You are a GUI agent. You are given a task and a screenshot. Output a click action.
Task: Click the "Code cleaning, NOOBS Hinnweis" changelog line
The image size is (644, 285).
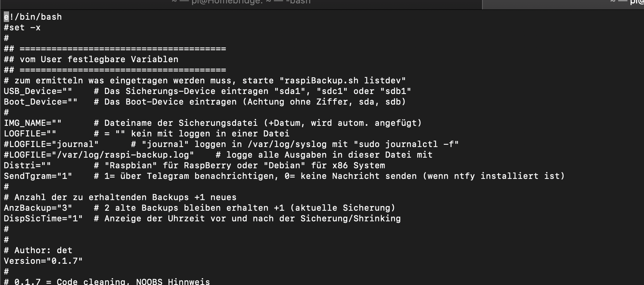point(133,282)
